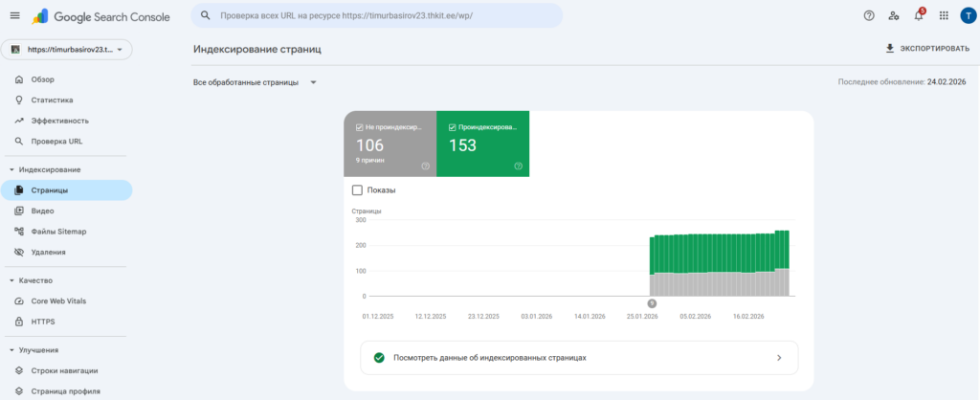This screenshot has width=980, height=400.
Task: Click the help icon on indexed card
Action: [x=518, y=166]
